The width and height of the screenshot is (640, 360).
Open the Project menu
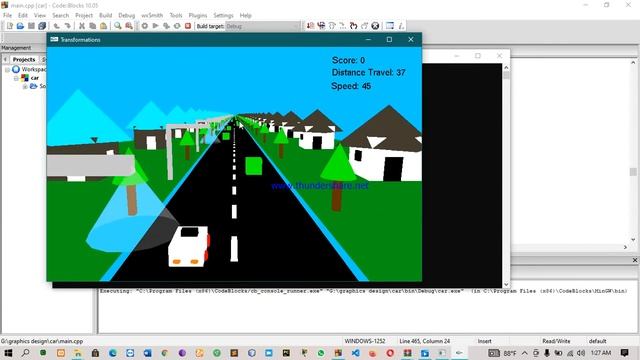pyautogui.click(x=84, y=15)
